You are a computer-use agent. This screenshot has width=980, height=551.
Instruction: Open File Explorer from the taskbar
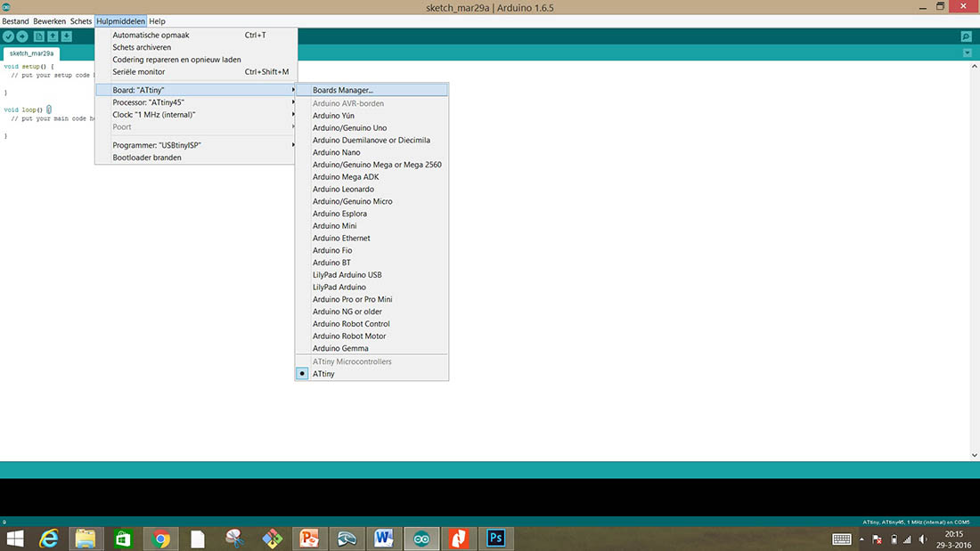point(86,538)
